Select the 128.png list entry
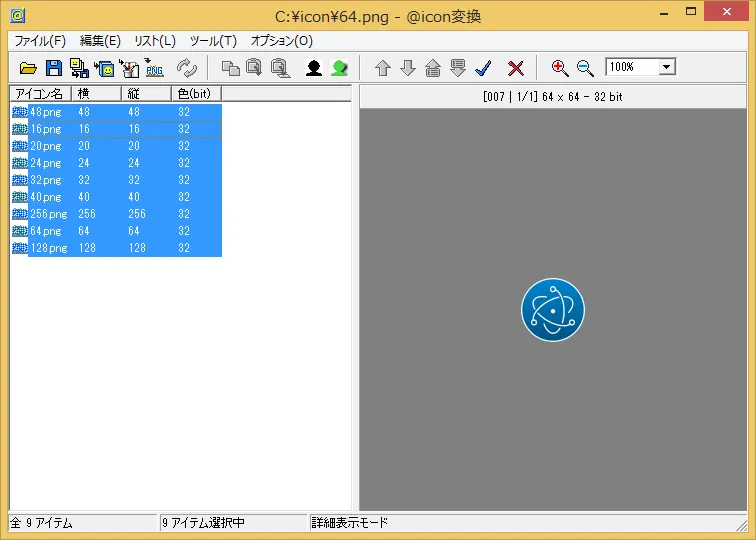The height and width of the screenshot is (540, 756). 49,248
